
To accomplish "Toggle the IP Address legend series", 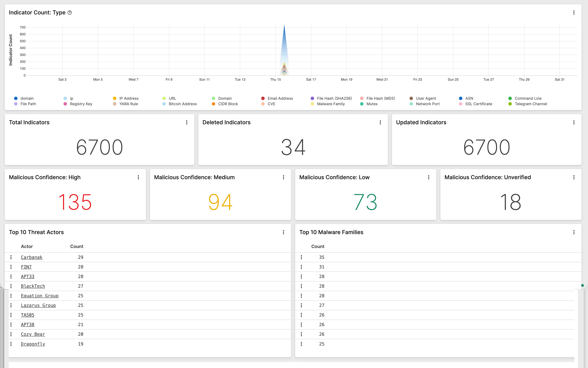I will (x=126, y=98).
